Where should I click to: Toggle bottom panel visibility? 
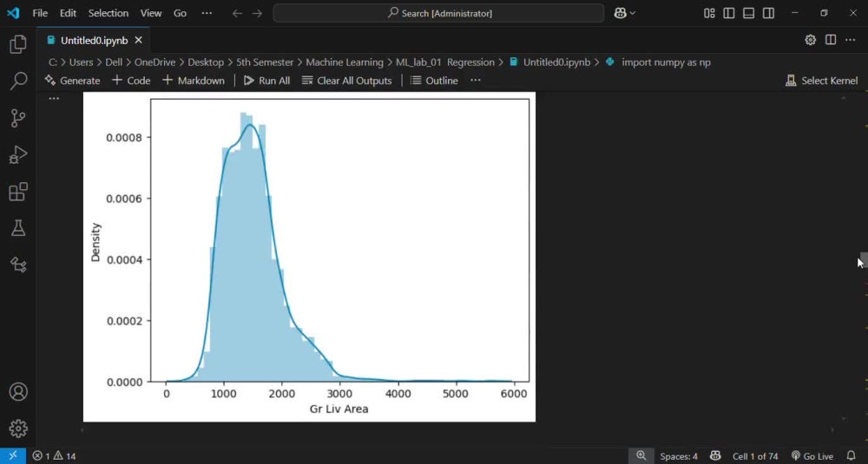click(748, 13)
